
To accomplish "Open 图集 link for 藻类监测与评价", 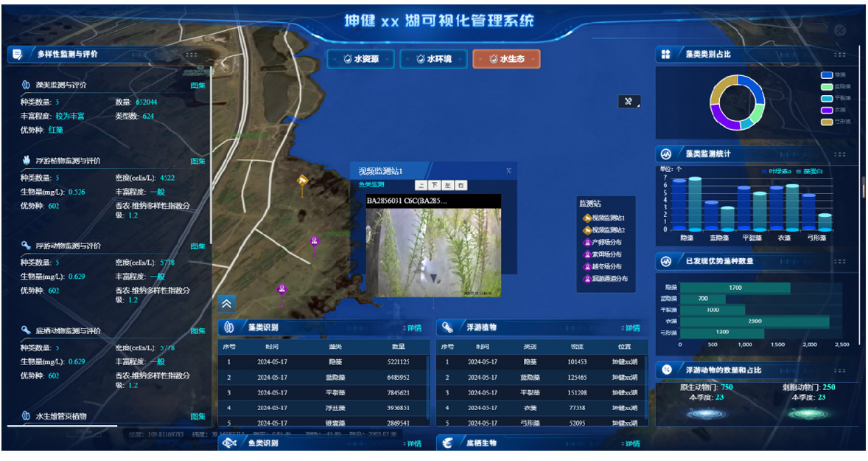I will click(198, 85).
